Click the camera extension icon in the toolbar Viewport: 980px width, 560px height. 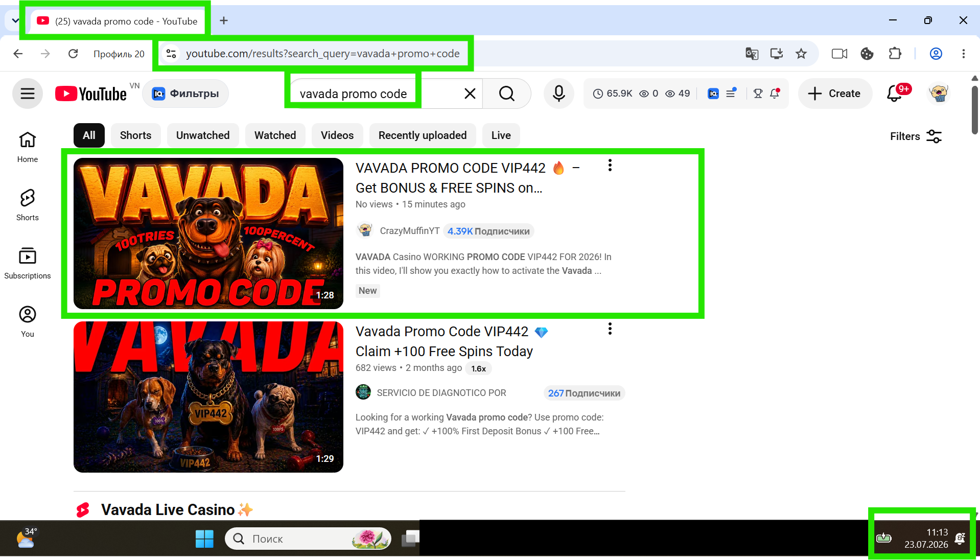pyautogui.click(x=839, y=54)
